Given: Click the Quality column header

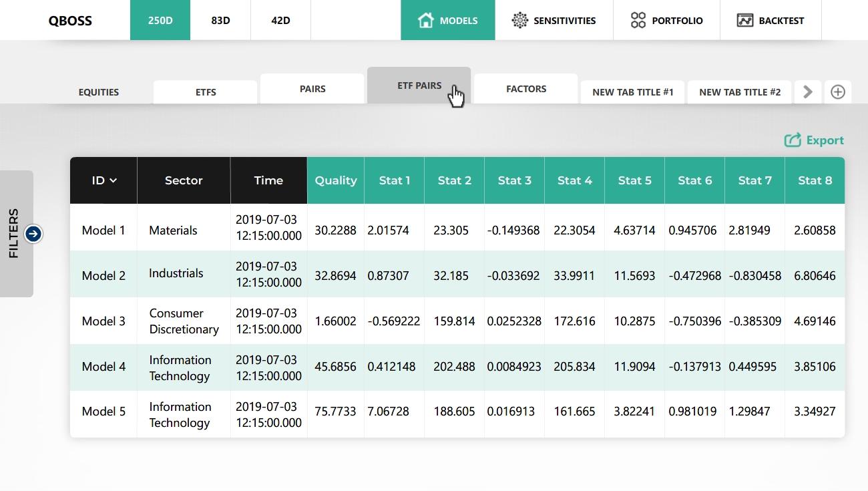Looking at the screenshot, I should coord(336,180).
